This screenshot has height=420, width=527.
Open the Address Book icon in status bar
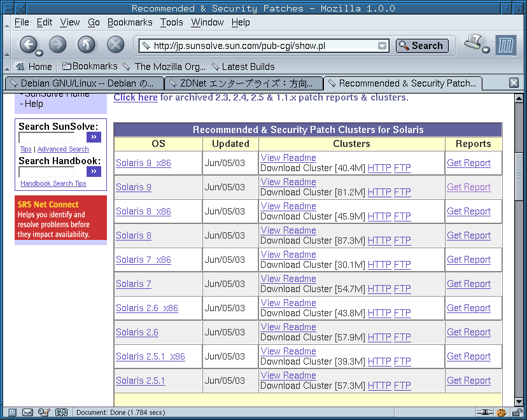(61, 412)
